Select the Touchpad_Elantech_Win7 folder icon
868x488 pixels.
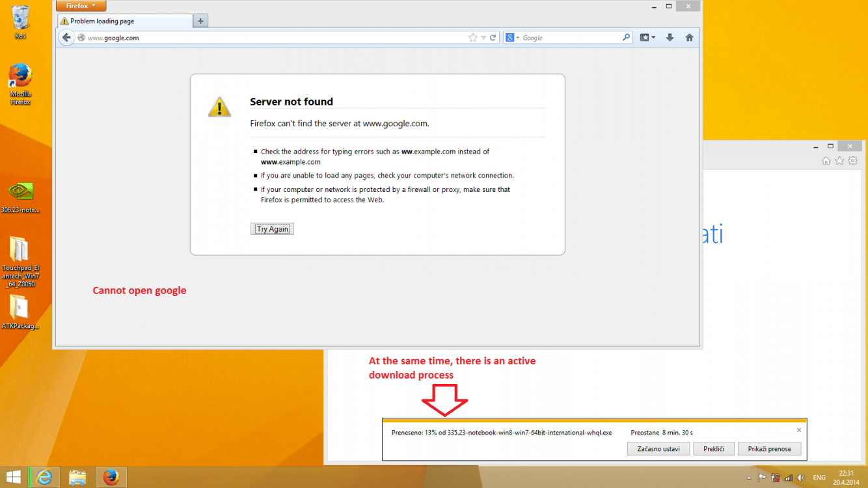click(20, 262)
